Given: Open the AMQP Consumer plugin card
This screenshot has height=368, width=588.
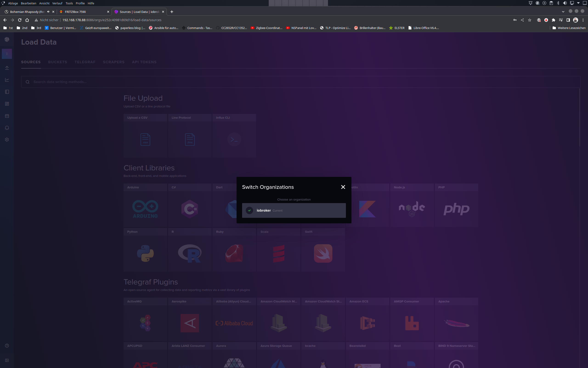Looking at the screenshot, I should tap(412, 319).
